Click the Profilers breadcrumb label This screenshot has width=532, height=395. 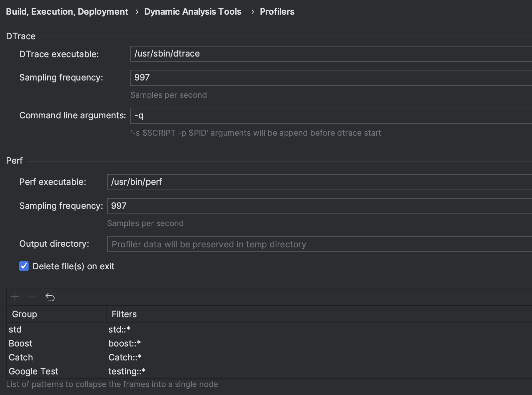[277, 12]
